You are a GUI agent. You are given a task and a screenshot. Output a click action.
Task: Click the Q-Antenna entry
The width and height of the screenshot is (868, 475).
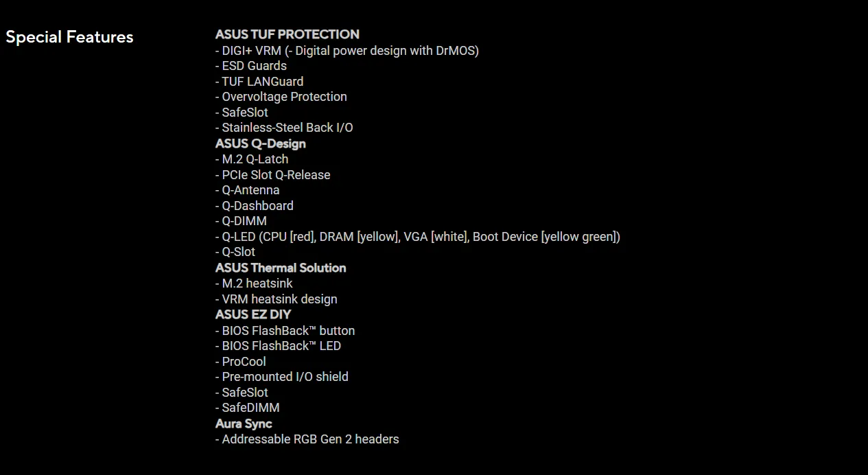248,190
